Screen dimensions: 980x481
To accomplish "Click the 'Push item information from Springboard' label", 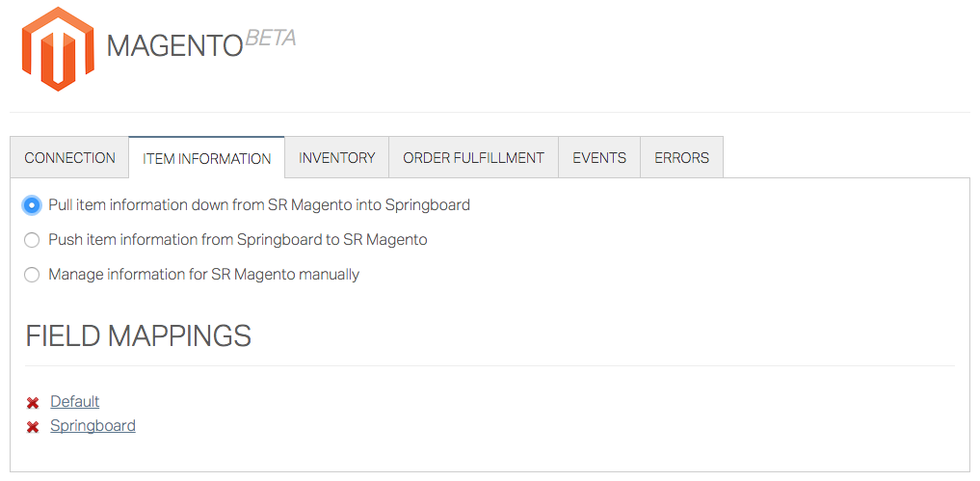I will click(238, 240).
